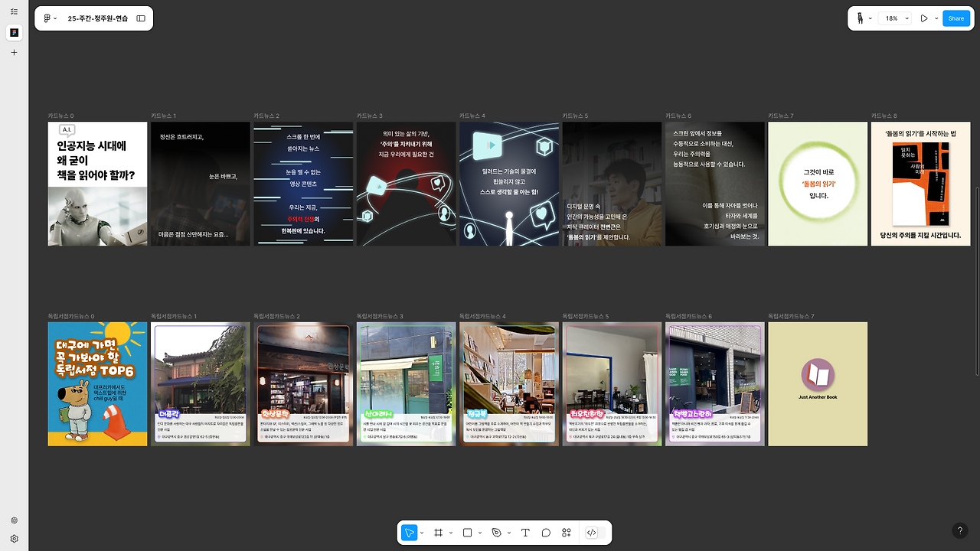
Task: Open the support icon above settings
Action: point(14,520)
